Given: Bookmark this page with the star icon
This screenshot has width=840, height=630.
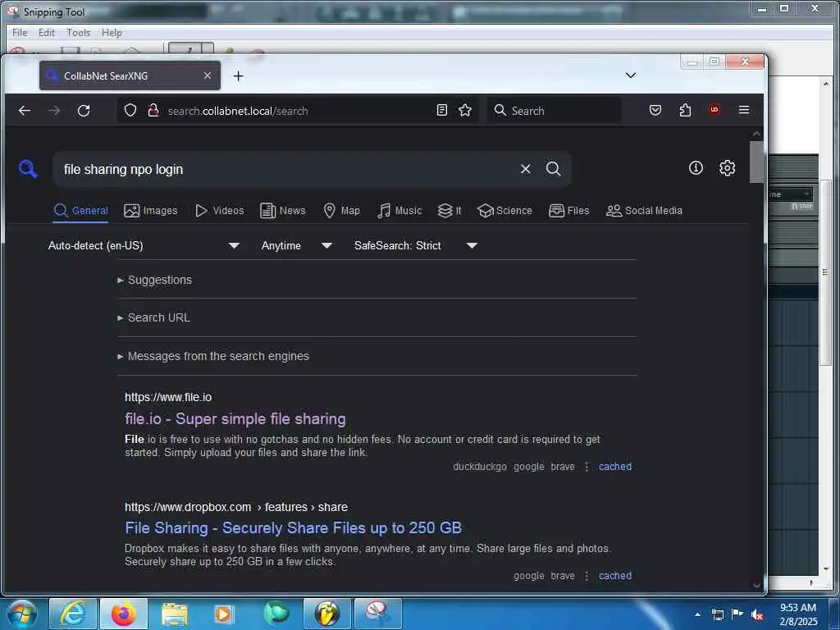Looking at the screenshot, I should (x=465, y=111).
